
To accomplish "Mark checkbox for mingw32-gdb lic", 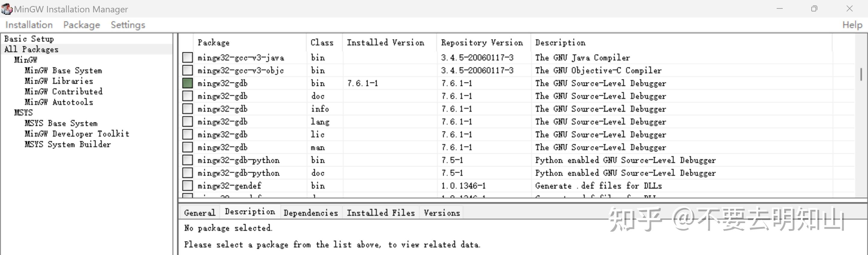I will [x=187, y=134].
